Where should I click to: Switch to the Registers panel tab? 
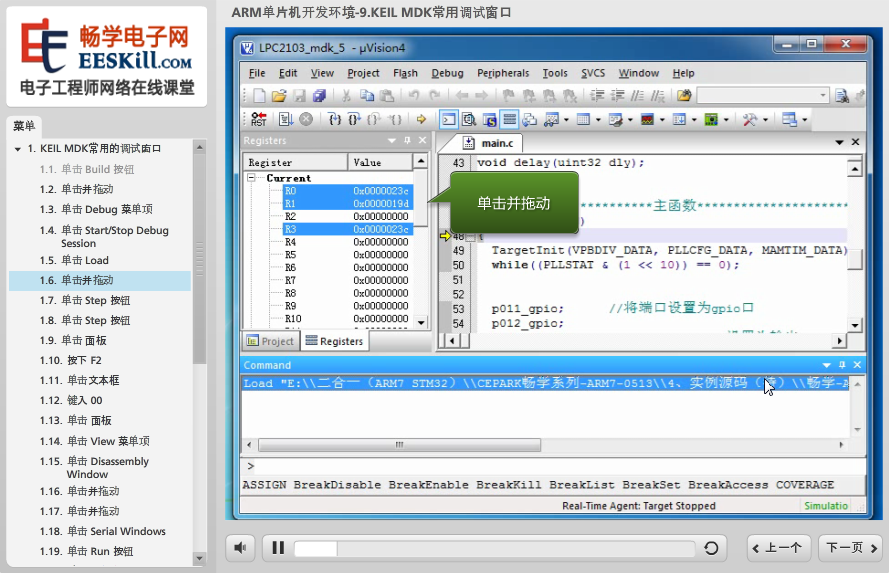coord(335,341)
